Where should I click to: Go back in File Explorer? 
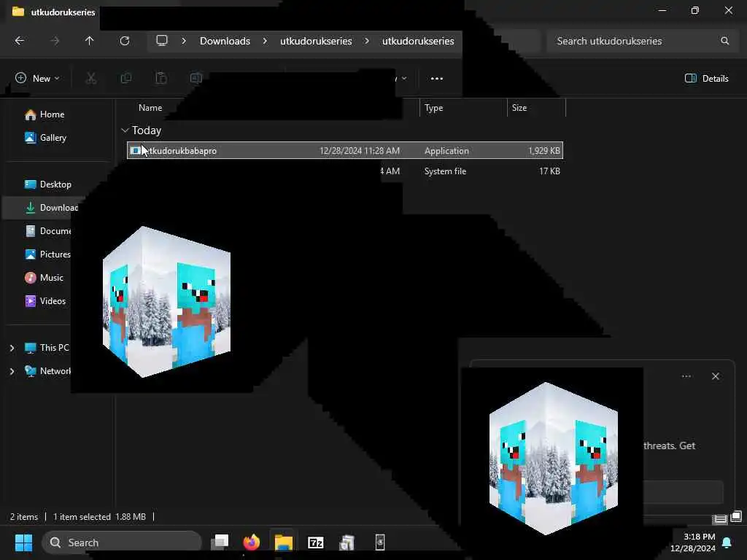coord(20,41)
